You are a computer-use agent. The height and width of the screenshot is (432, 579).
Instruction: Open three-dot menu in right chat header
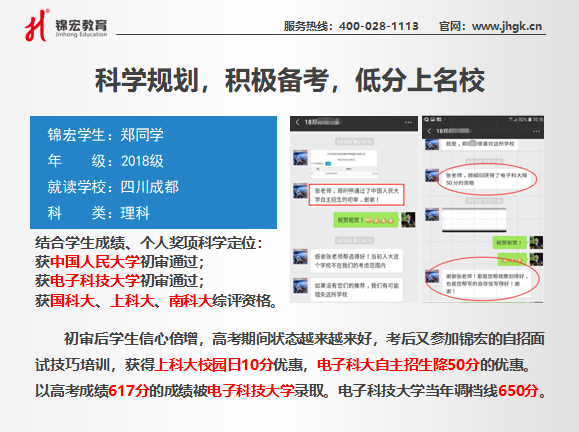tap(536, 131)
